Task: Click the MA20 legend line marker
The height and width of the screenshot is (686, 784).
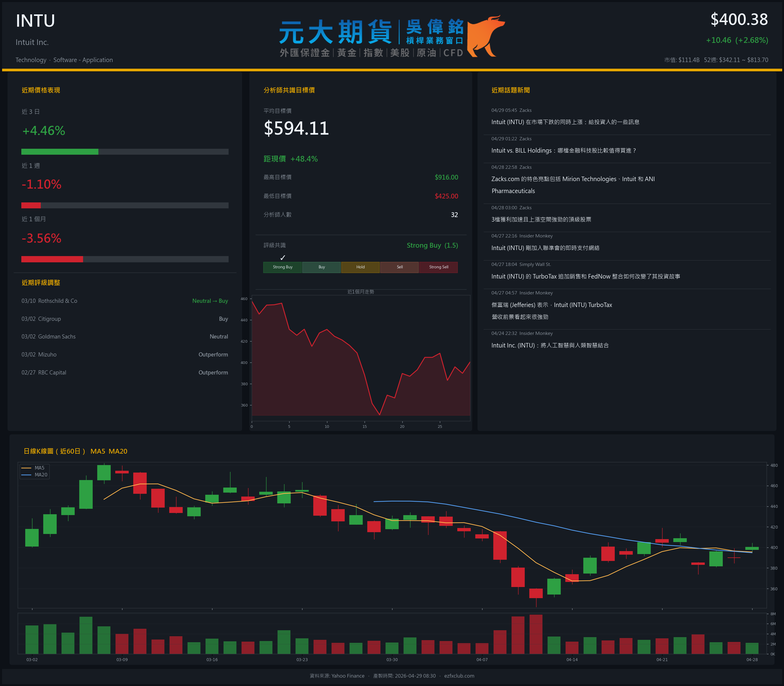Action: click(x=26, y=475)
